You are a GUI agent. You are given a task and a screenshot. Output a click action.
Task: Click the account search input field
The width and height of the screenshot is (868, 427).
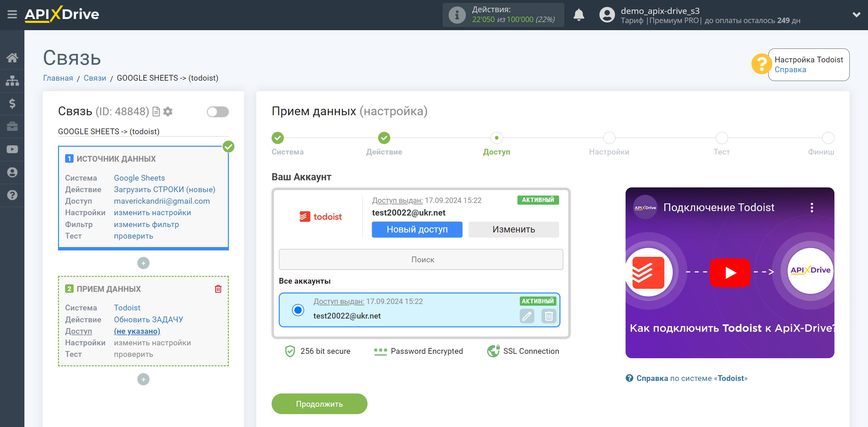point(422,259)
